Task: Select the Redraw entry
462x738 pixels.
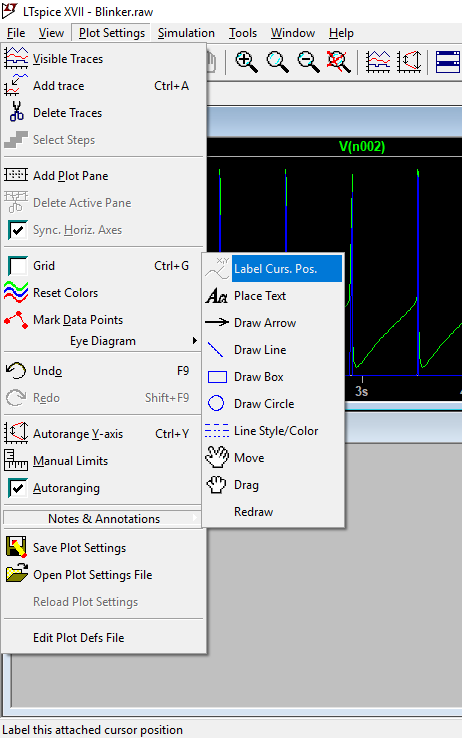Action: point(273,512)
